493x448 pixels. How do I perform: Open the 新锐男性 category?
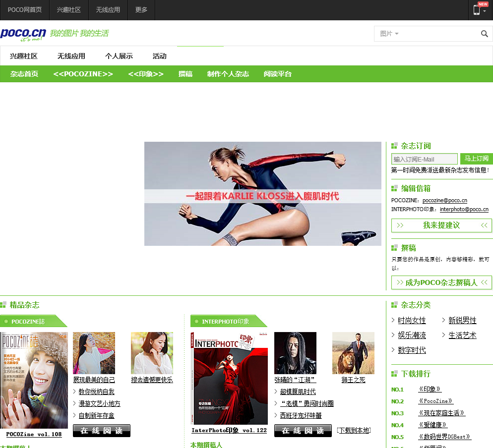[462, 320]
